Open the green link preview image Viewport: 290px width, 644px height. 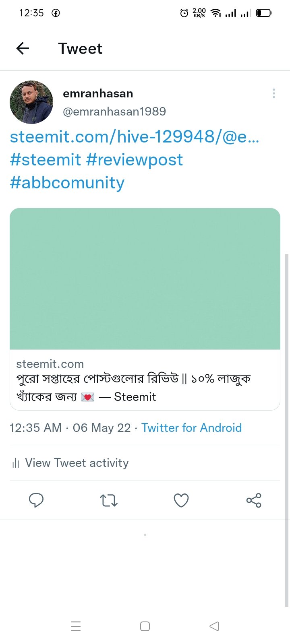point(145,279)
